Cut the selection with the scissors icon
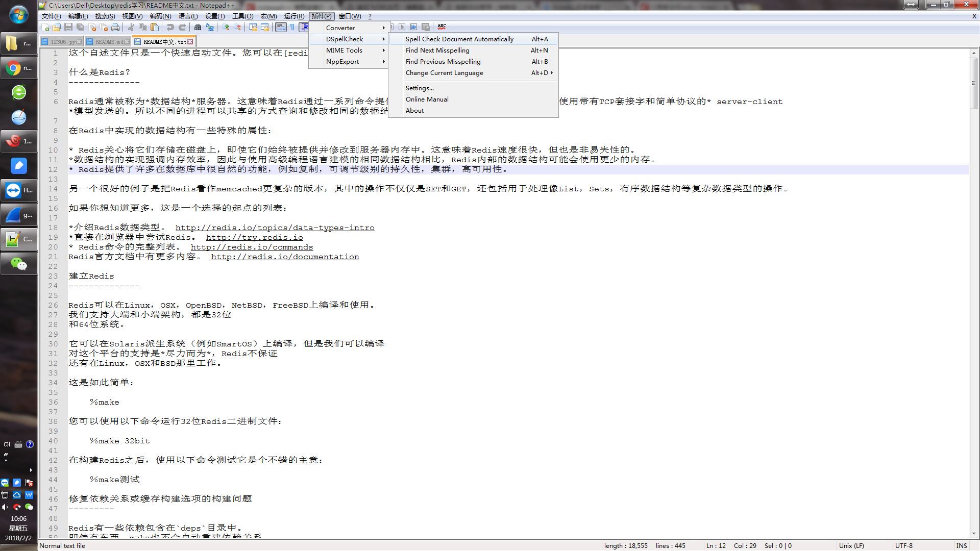 pos(131,27)
